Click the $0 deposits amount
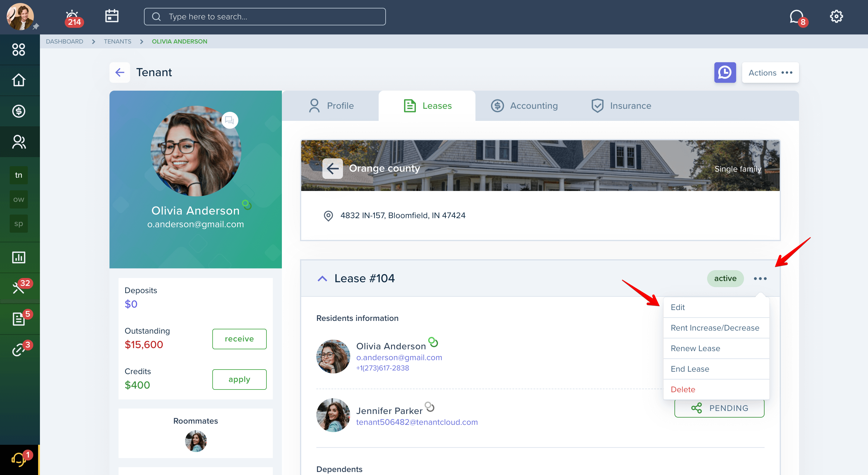This screenshot has width=868, height=475. (131, 304)
